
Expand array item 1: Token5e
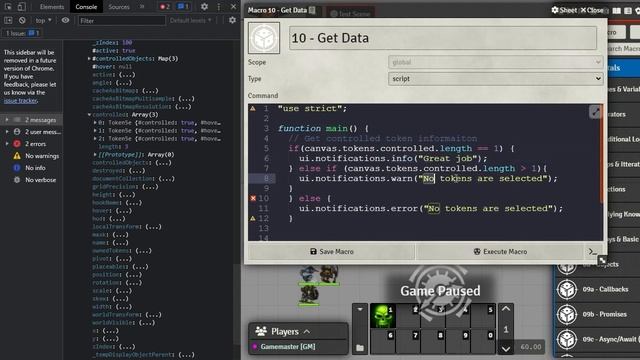[95, 131]
